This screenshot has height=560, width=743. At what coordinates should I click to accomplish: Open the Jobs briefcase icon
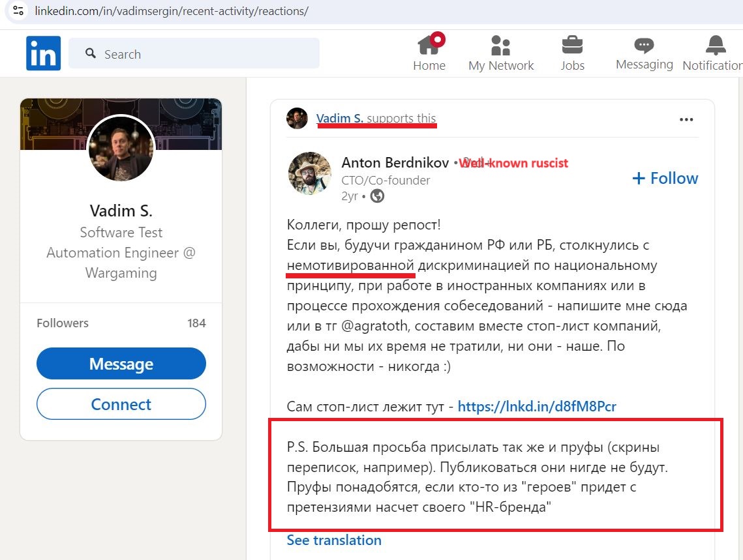click(x=572, y=46)
